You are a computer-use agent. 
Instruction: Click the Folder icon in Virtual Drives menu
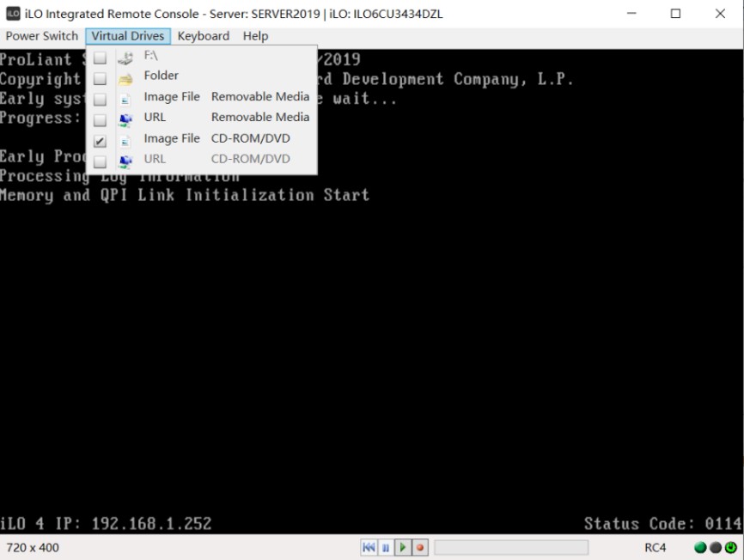[125, 76]
